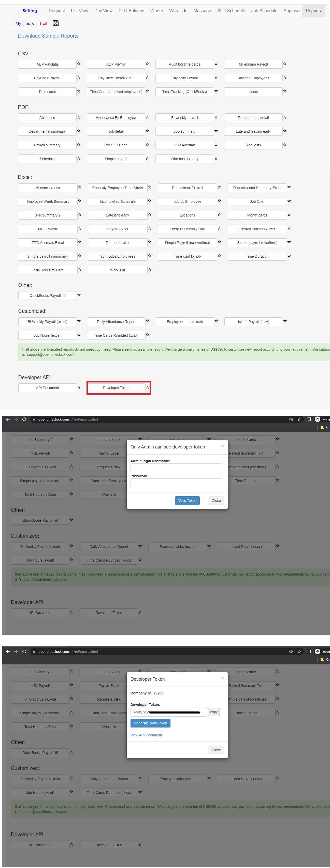Click star next to Incompleted Schedule
Viewport: 330px width, 868px height.
tap(150, 201)
